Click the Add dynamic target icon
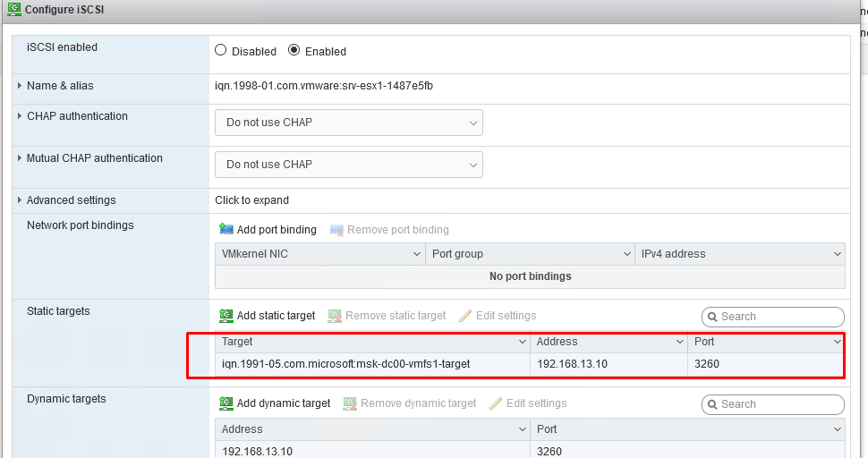Image resolution: width=868 pixels, height=458 pixels. pyautogui.click(x=226, y=403)
